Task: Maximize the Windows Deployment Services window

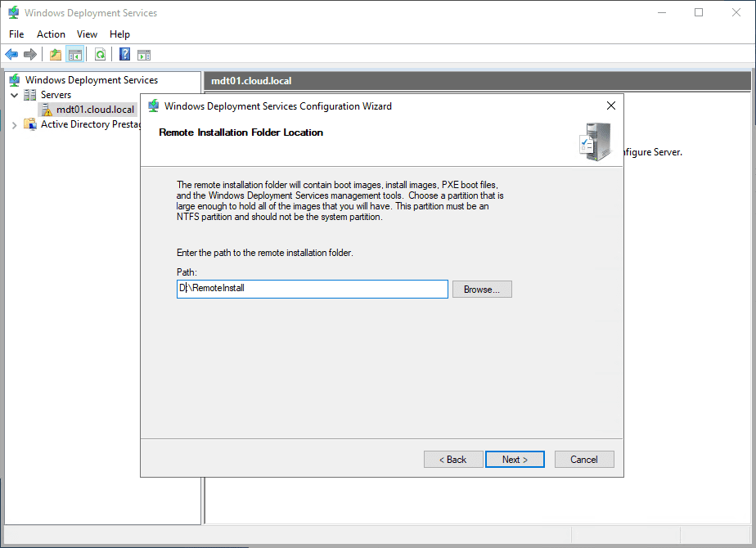Action: 699,12
